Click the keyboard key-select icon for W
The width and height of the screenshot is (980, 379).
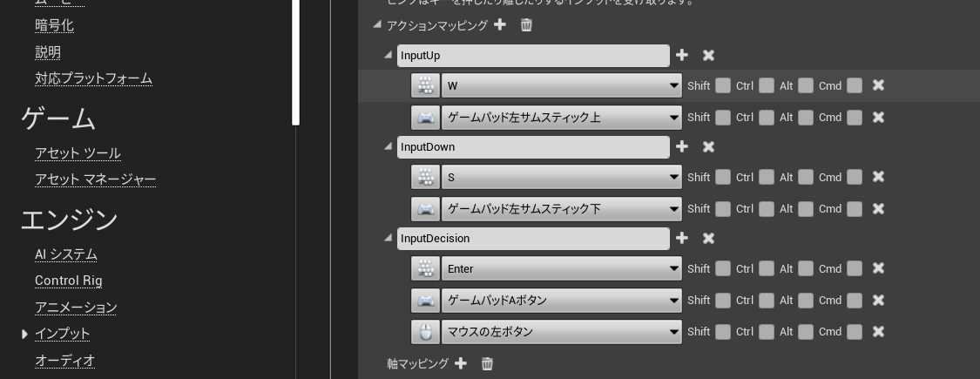426,85
